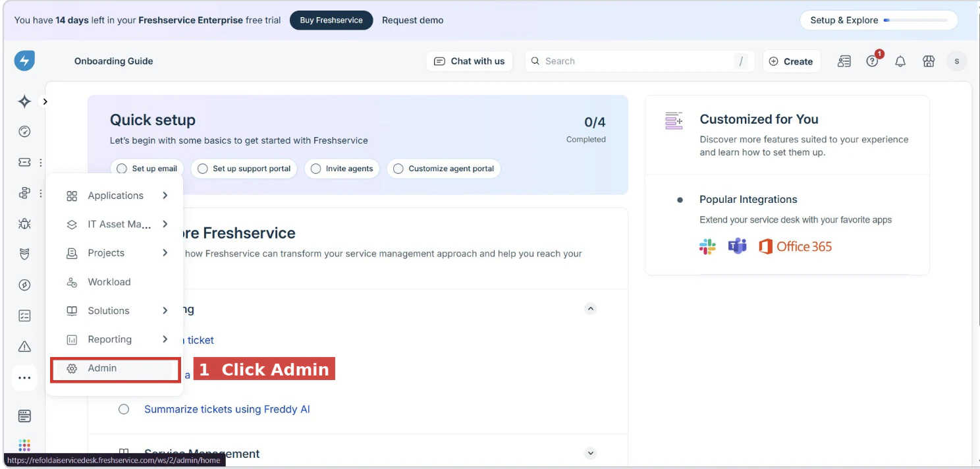Collapse the section with the up chevron
Viewport: 980px width, 469px height.
[x=591, y=308]
